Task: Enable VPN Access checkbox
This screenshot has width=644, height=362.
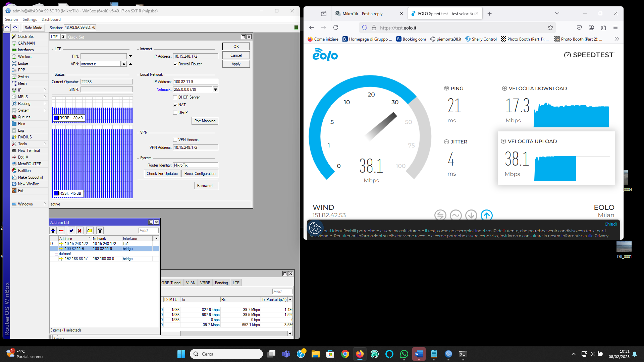Action: 175,140
